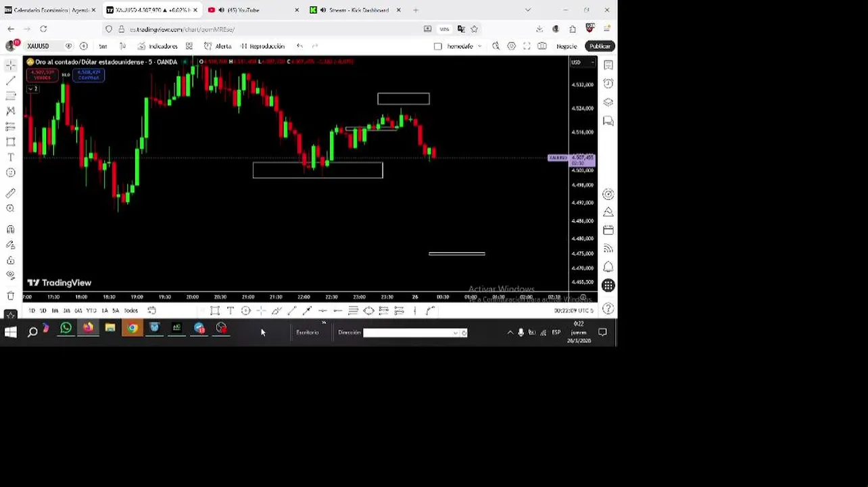Take a chart snapshot with camera icon
This screenshot has height=487, width=868.
pos(542,46)
